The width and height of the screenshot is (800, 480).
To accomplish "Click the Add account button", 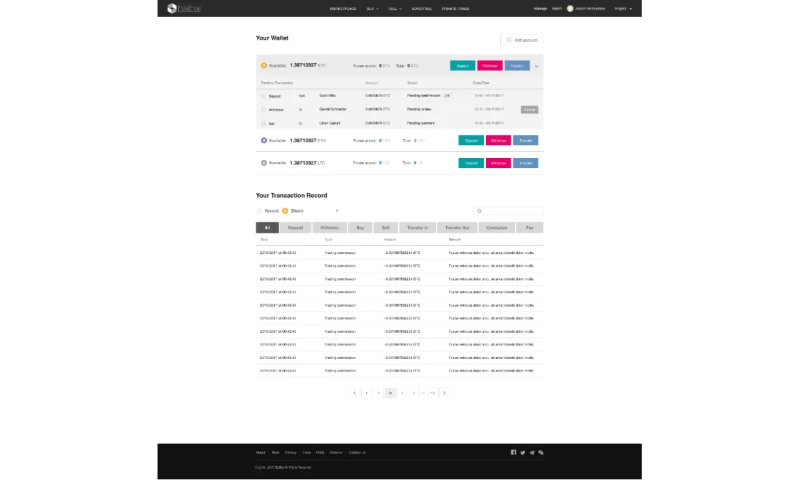I will pyautogui.click(x=521, y=40).
